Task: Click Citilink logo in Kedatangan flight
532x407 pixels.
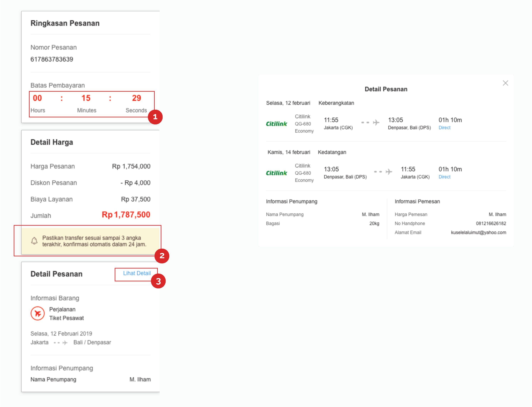Action: [x=276, y=173]
